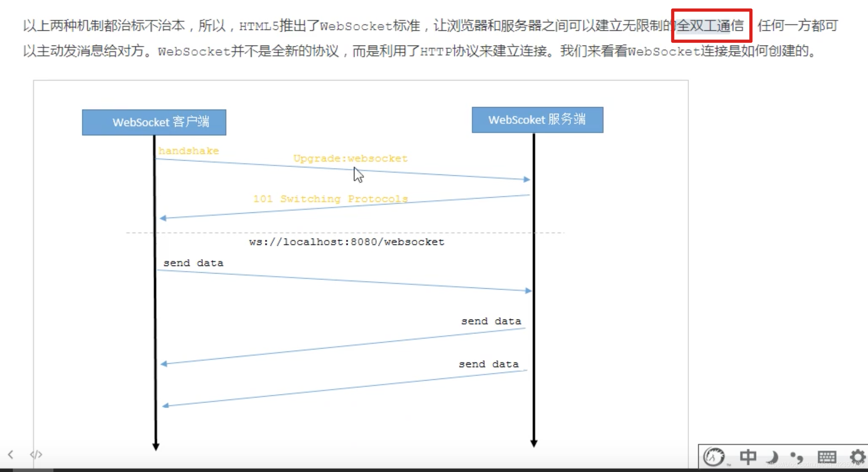The width and height of the screenshot is (868, 472).
Task: Click the lowest send data label
Action: (488, 364)
